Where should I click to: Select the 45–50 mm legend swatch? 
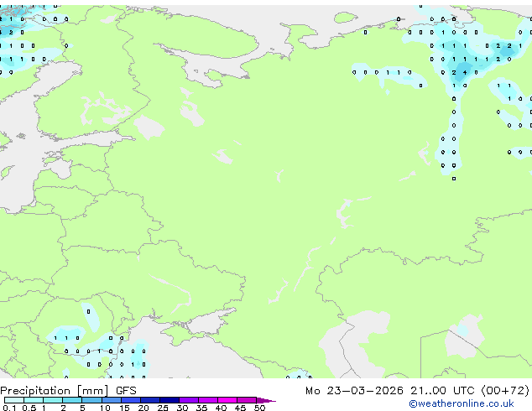click(x=247, y=400)
